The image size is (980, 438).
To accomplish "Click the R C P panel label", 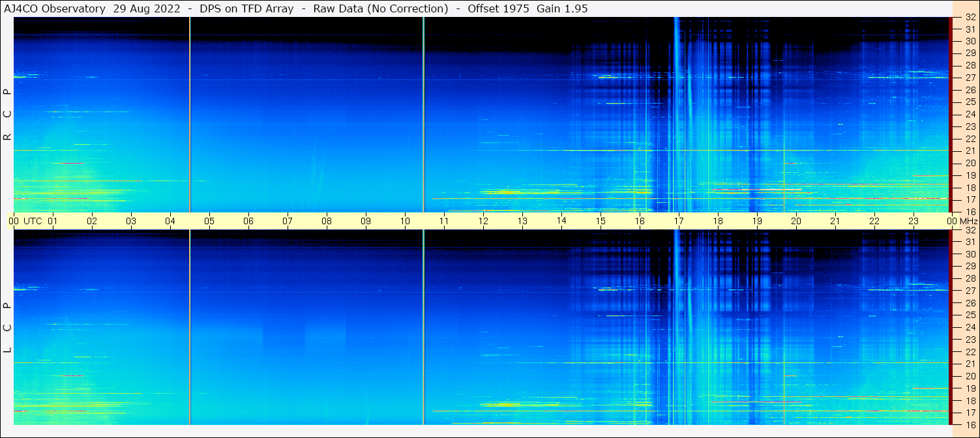I will 8,114.
